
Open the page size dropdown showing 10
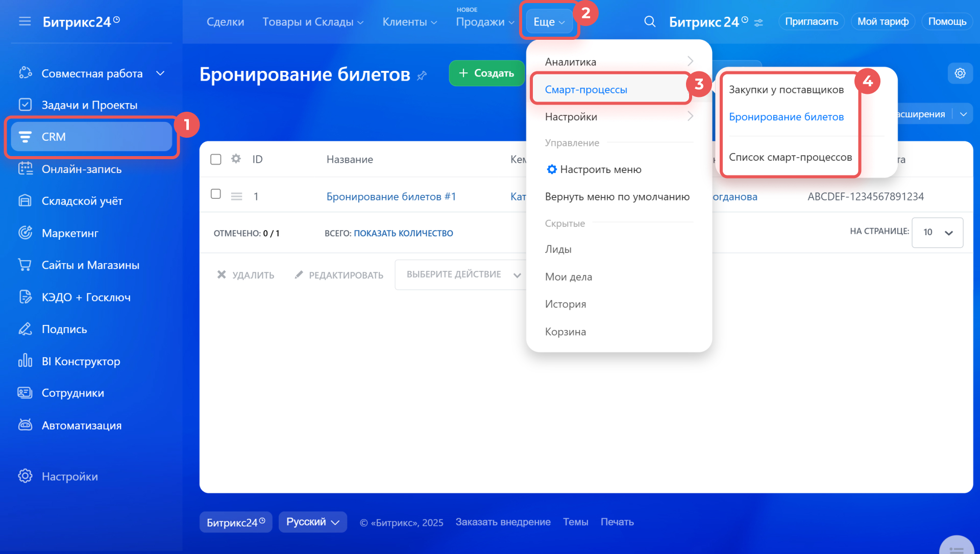pyautogui.click(x=937, y=232)
